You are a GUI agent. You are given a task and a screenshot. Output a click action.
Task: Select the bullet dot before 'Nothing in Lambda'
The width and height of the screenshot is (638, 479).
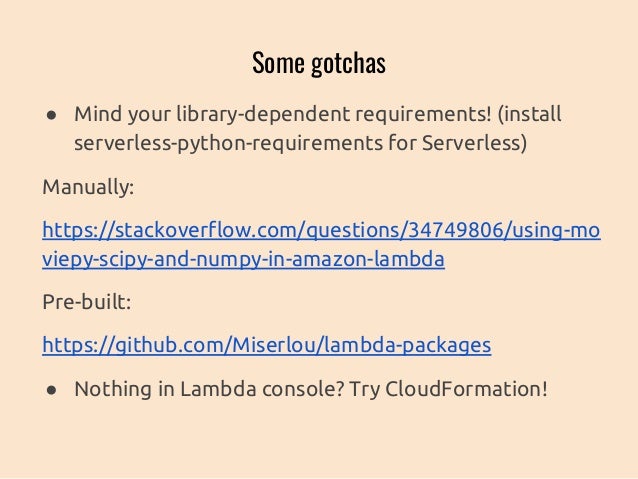tap(51, 391)
